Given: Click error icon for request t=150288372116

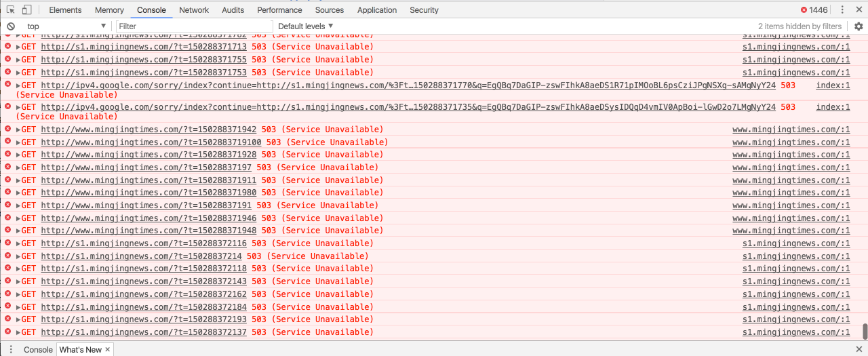Looking at the screenshot, I should (8, 243).
